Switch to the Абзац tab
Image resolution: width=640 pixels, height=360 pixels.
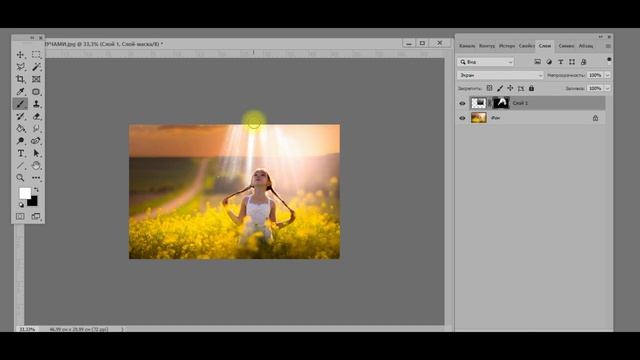[x=586, y=46]
